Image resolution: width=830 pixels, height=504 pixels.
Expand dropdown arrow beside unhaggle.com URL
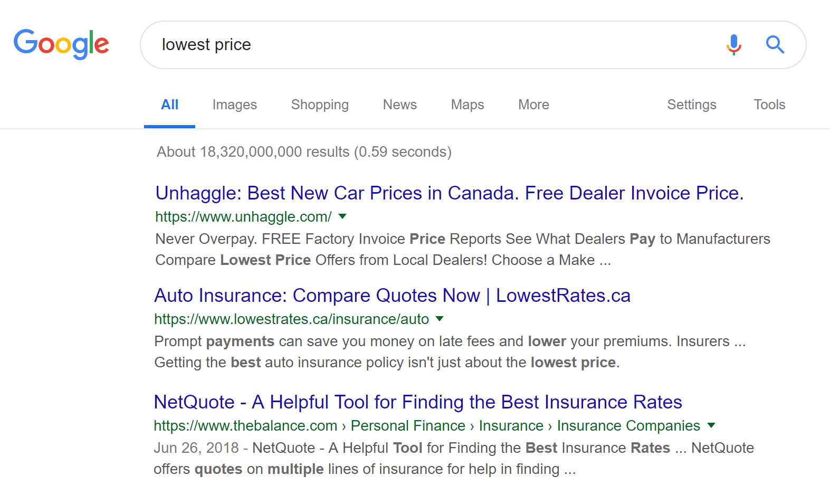tap(342, 216)
